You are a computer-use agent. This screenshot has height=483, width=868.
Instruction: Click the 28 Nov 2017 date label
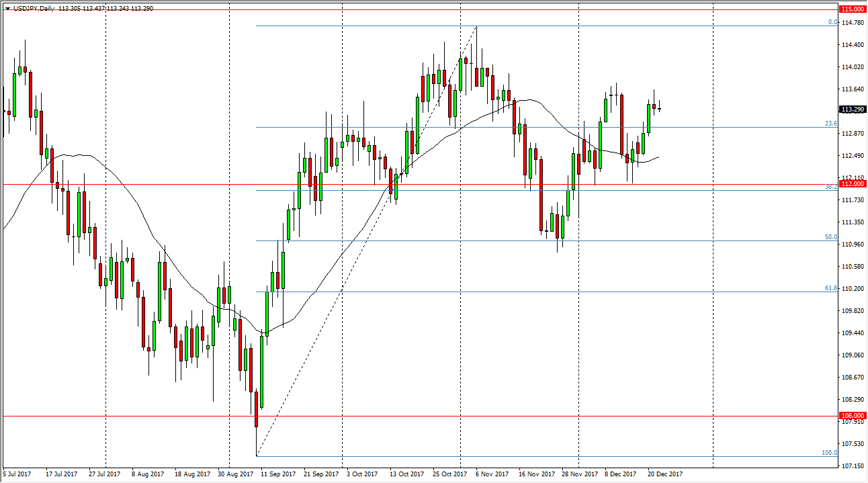579,474
